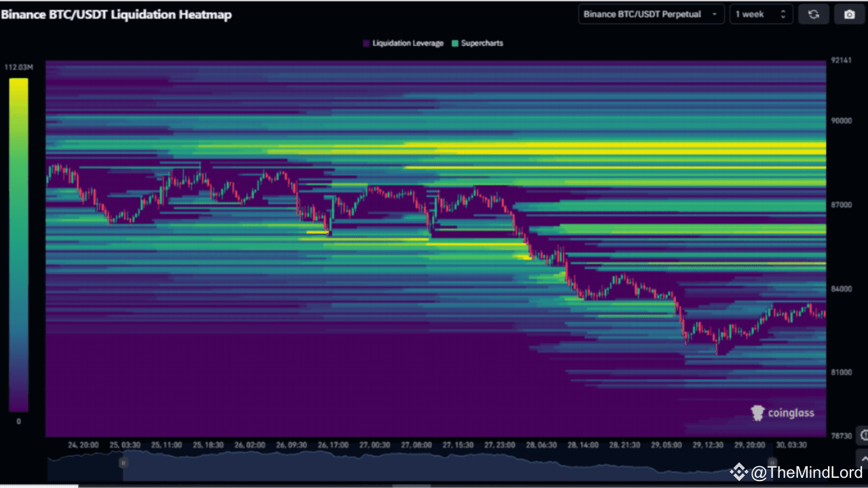Screen dimensions: 868x488
Task: Click the Binance BTC/USDT Liquidation Heatmap title
Action: point(117,14)
